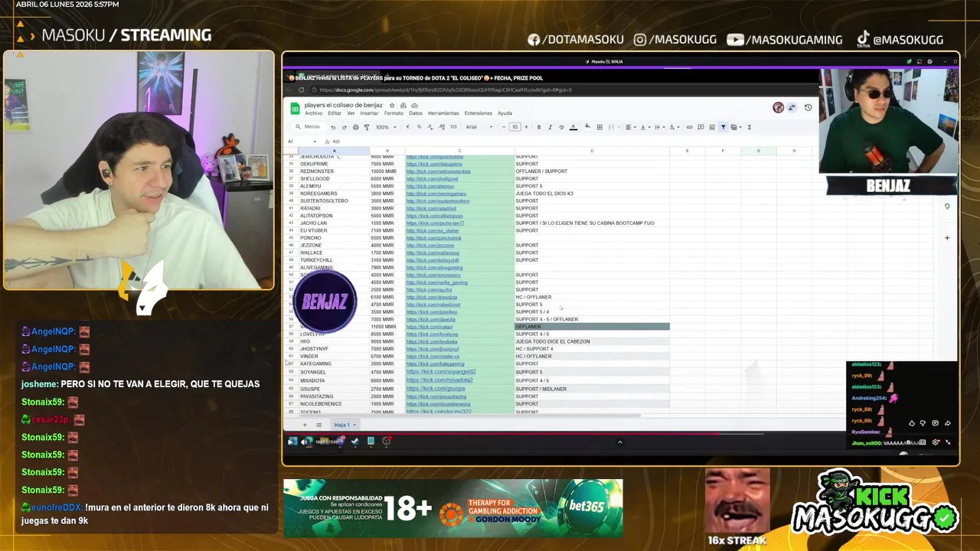
Task: Open the horizontal align dropdown
Action: [631, 127]
